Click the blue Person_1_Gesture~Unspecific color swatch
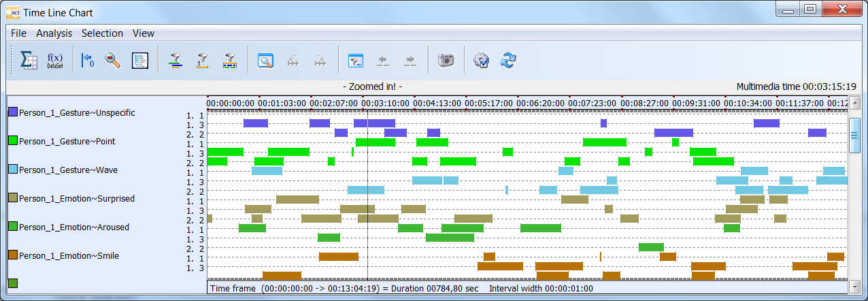 coord(13,112)
